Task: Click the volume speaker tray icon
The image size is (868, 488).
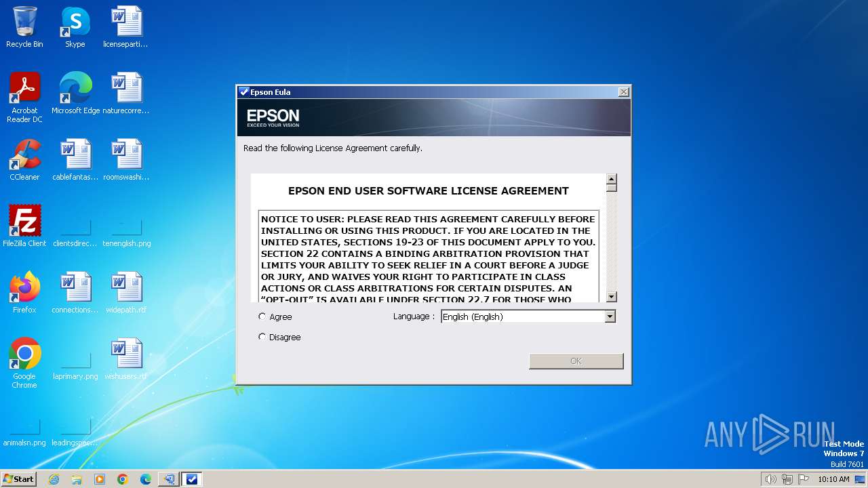Action: (770, 479)
